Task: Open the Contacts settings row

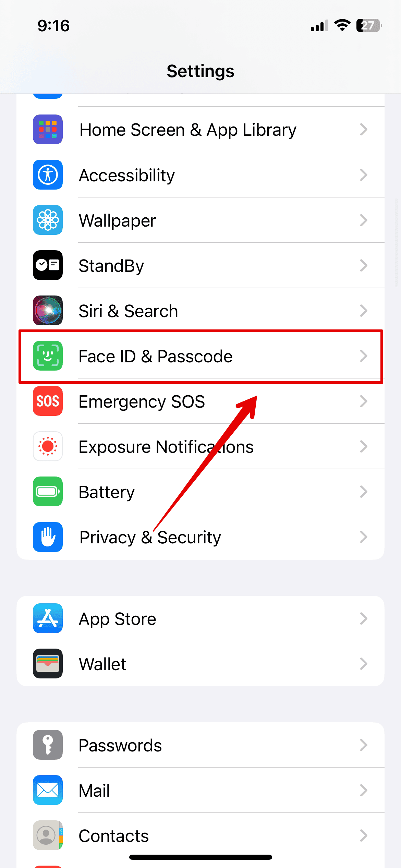Action: (x=200, y=835)
